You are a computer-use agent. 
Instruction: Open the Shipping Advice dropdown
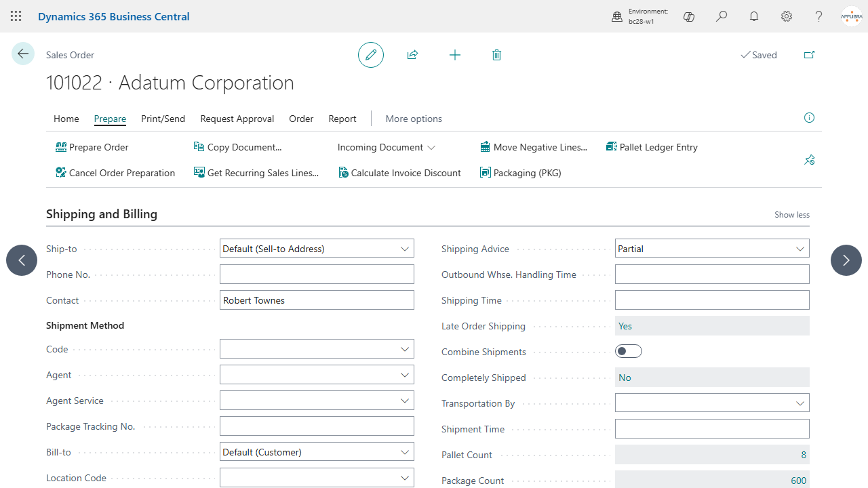[x=800, y=249]
